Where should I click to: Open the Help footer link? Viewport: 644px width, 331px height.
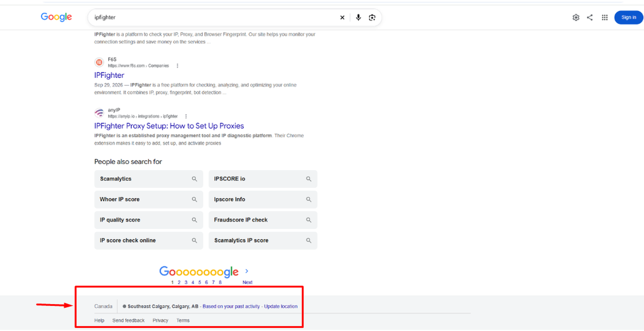99,321
